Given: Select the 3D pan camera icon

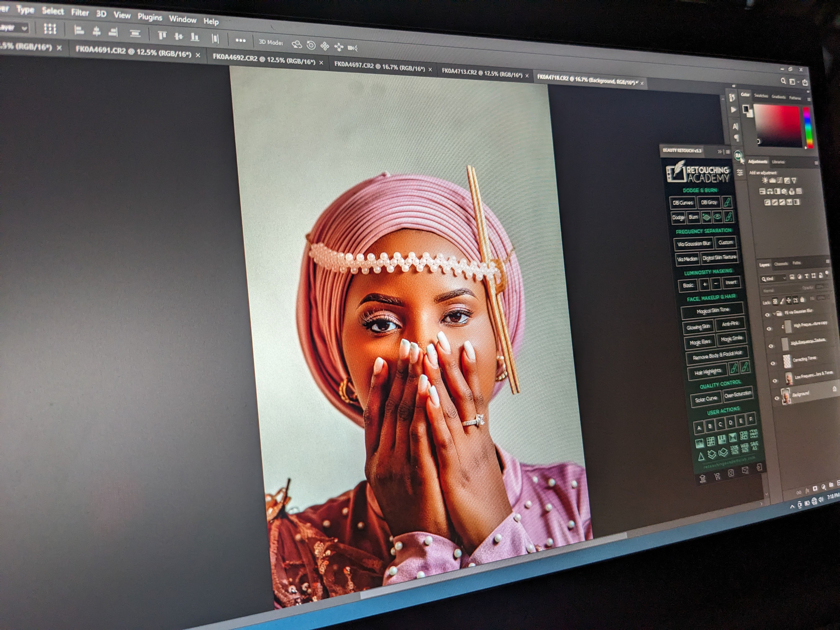Looking at the screenshot, I should coord(325,46).
